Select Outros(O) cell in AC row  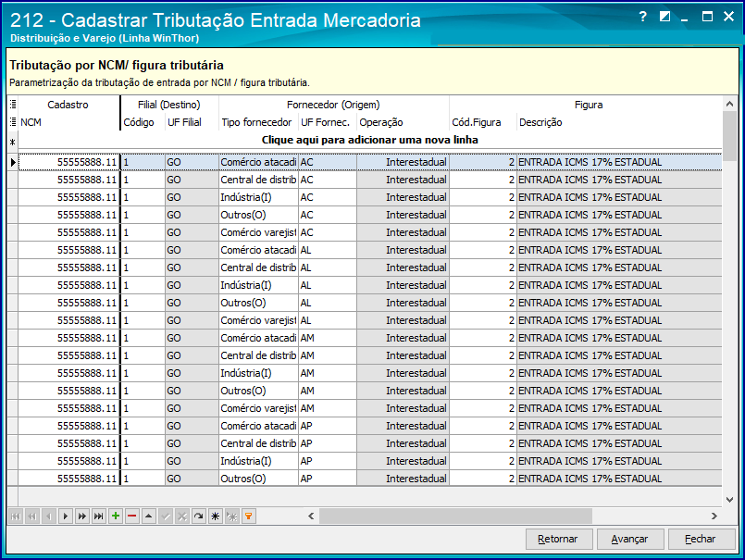click(x=258, y=215)
